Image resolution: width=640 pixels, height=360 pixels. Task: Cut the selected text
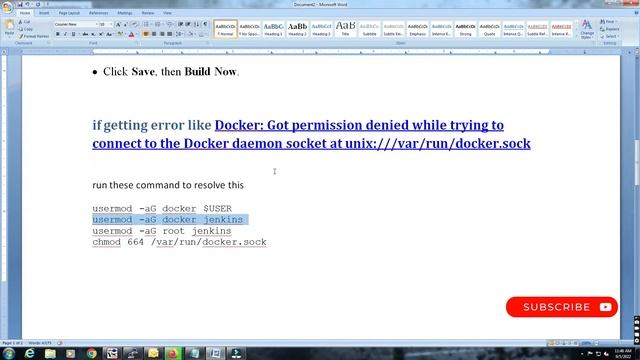click(x=24, y=22)
